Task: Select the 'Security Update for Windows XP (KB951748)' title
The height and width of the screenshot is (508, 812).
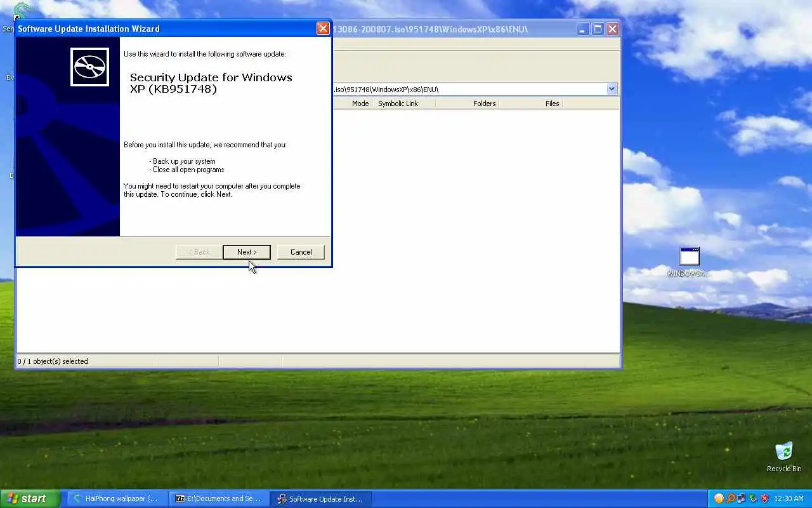Action: click(x=211, y=83)
